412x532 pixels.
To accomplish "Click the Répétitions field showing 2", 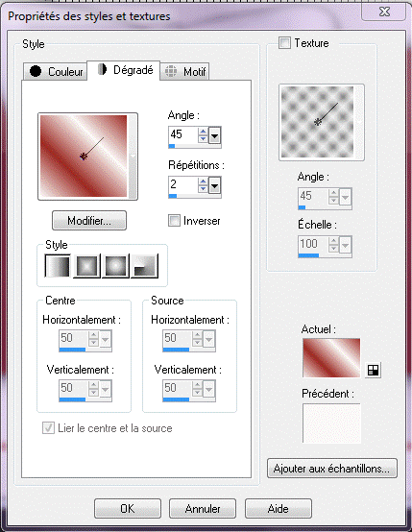I will point(183,184).
